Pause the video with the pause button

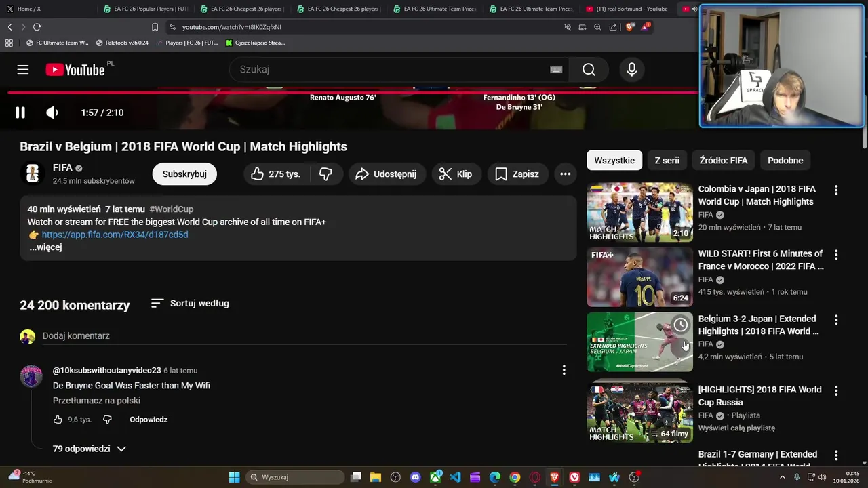20,113
